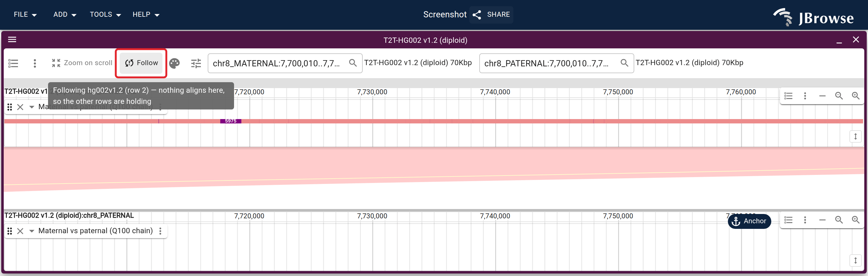The width and height of the screenshot is (868, 276).
Task: Open track selector for the maternal row
Action: [x=788, y=96]
